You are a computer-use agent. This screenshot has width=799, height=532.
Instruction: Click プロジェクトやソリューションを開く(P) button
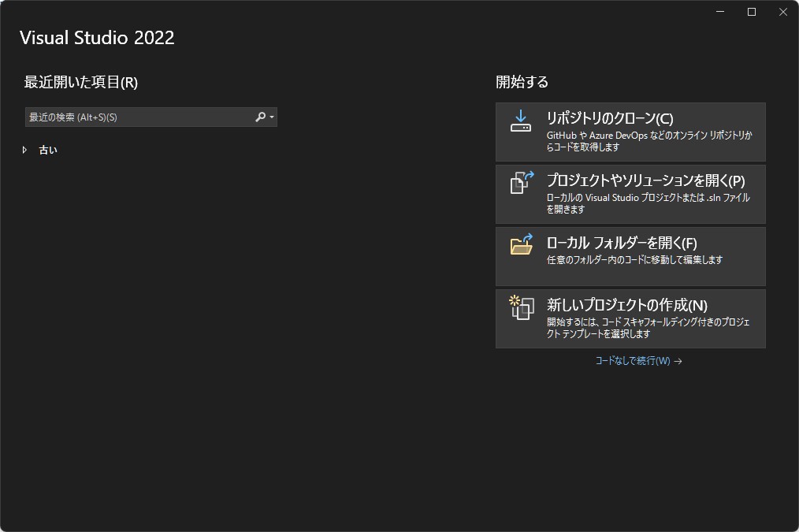(x=630, y=194)
